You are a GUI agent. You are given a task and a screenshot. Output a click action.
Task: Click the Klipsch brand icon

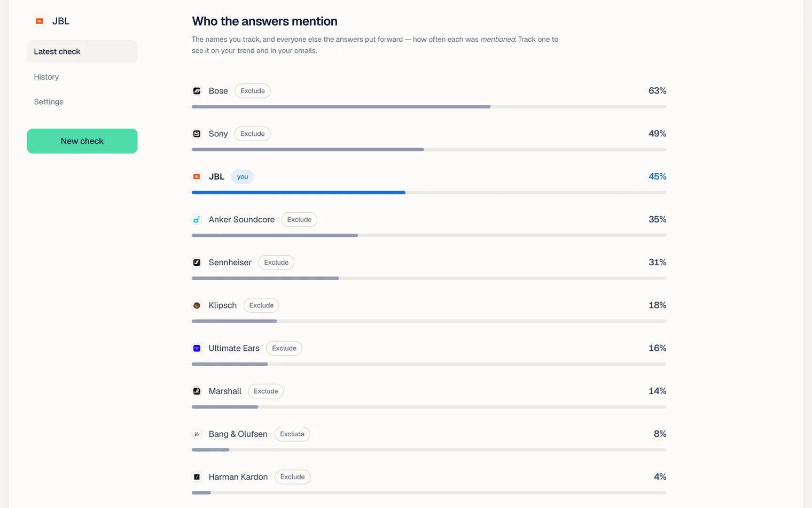coord(197,305)
